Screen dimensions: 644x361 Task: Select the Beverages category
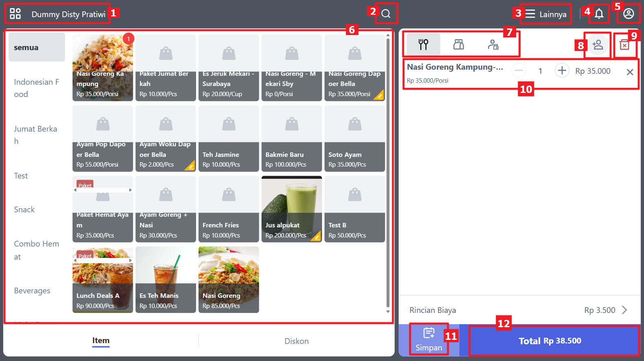(x=32, y=291)
